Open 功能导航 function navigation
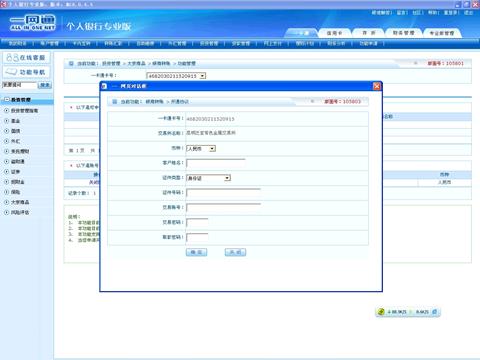The width and height of the screenshot is (480, 360). tap(26, 72)
